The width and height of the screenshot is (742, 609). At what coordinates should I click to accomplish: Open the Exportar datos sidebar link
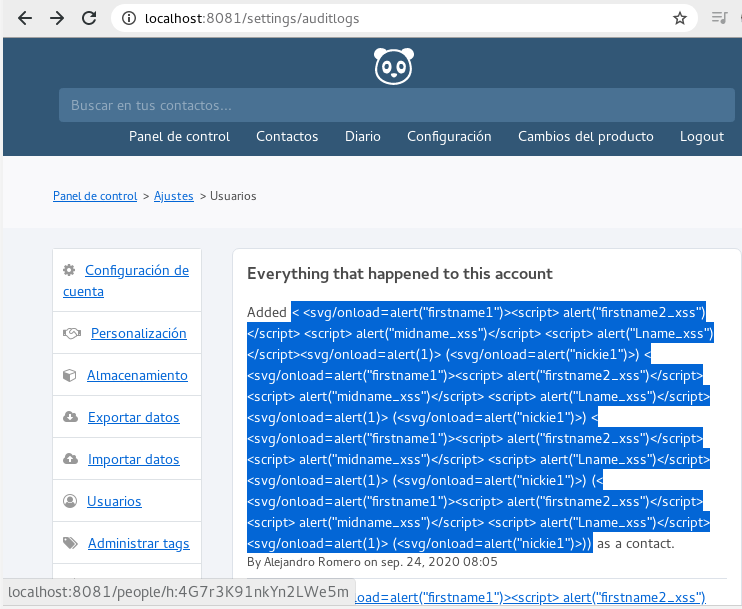pos(133,417)
